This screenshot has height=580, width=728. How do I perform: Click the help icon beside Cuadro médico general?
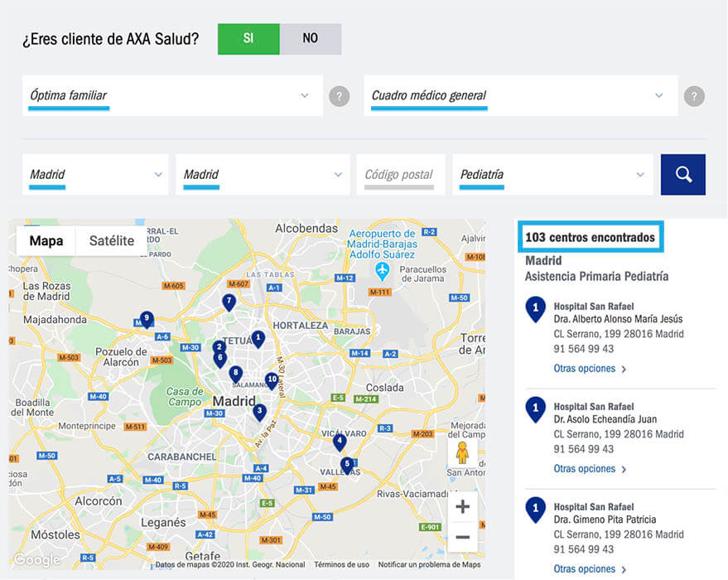tap(694, 96)
